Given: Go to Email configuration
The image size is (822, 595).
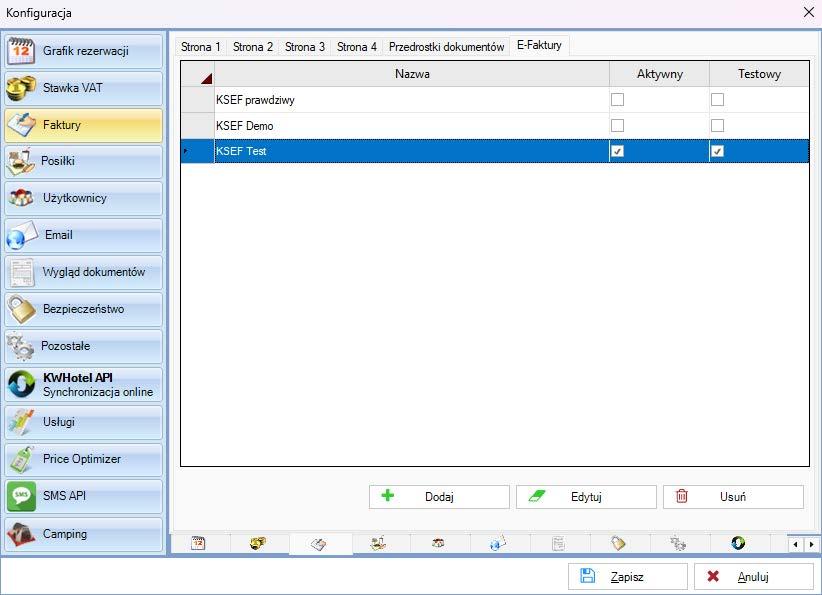Looking at the screenshot, I should tap(83, 235).
